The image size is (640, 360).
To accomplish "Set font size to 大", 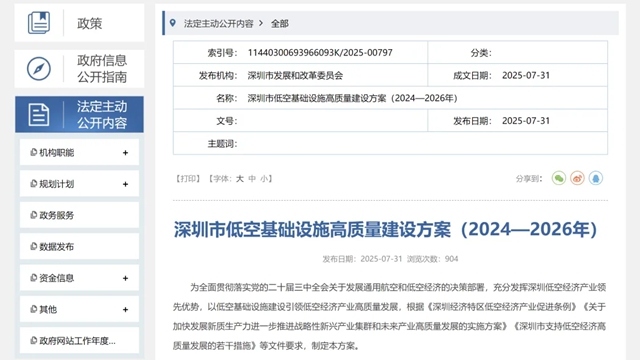I will pos(240,179).
